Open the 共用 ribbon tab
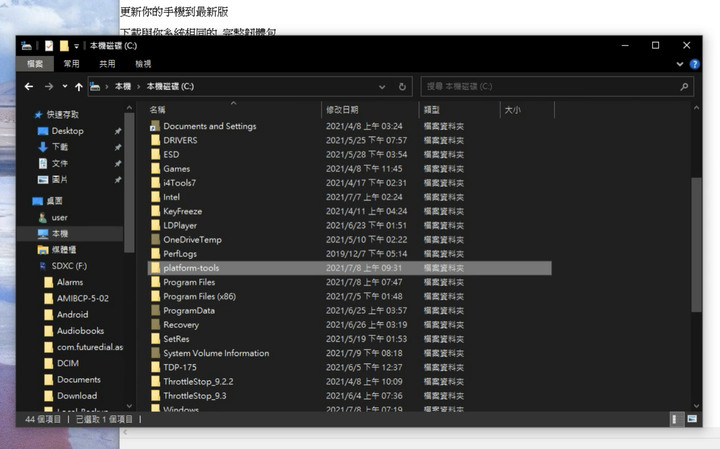 point(107,64)
